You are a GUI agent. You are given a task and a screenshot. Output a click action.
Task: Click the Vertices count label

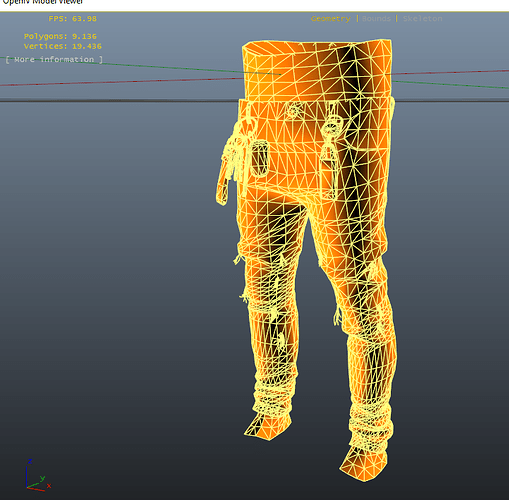pyautogui.click(x=62, y=46)
